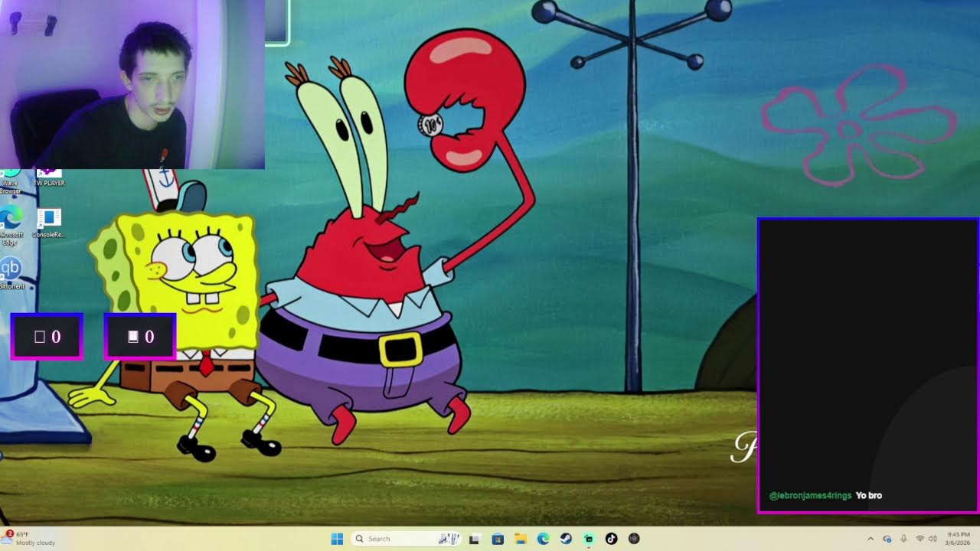This screenshot has height=551, width=980.
Task: Open the weather widget showing 65°F
Action: click(x=28, y=539)
